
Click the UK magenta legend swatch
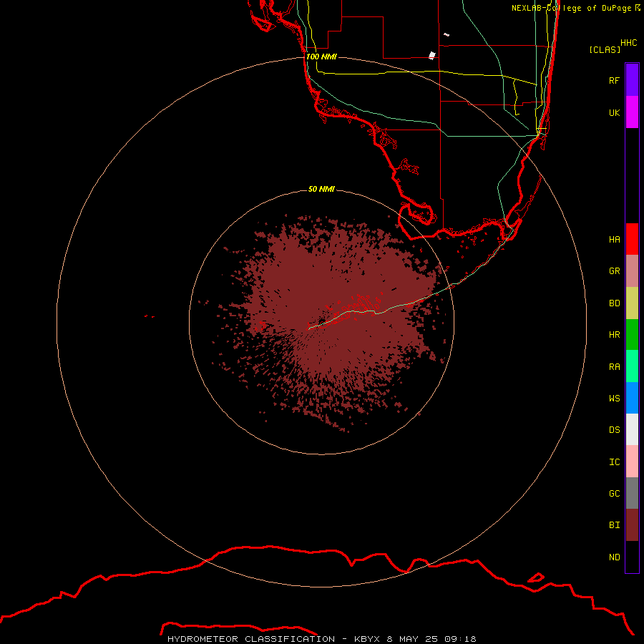point(632,112)
